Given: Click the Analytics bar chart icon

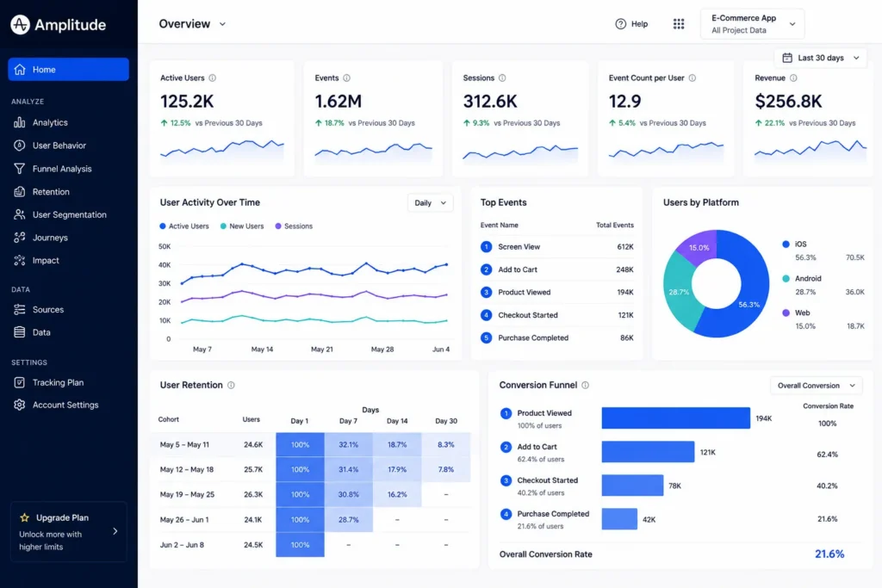Looking at the screenshot, I should [x=20, y=122].
